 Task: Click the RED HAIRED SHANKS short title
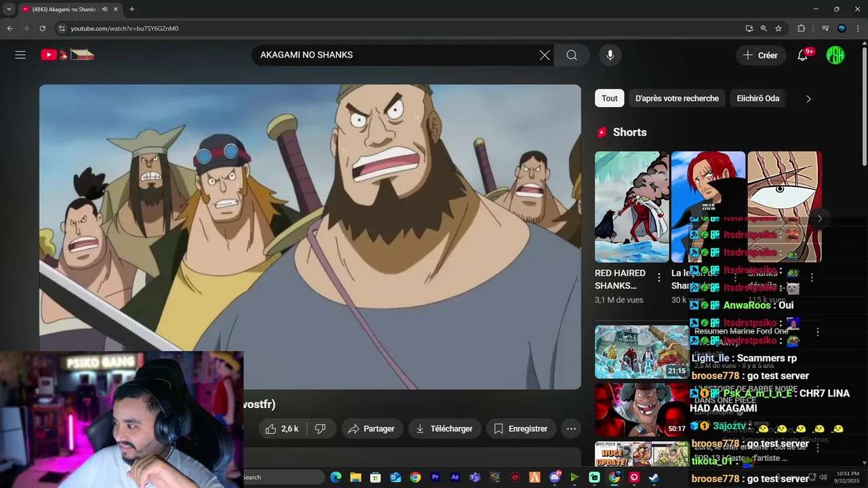point(620,279)
